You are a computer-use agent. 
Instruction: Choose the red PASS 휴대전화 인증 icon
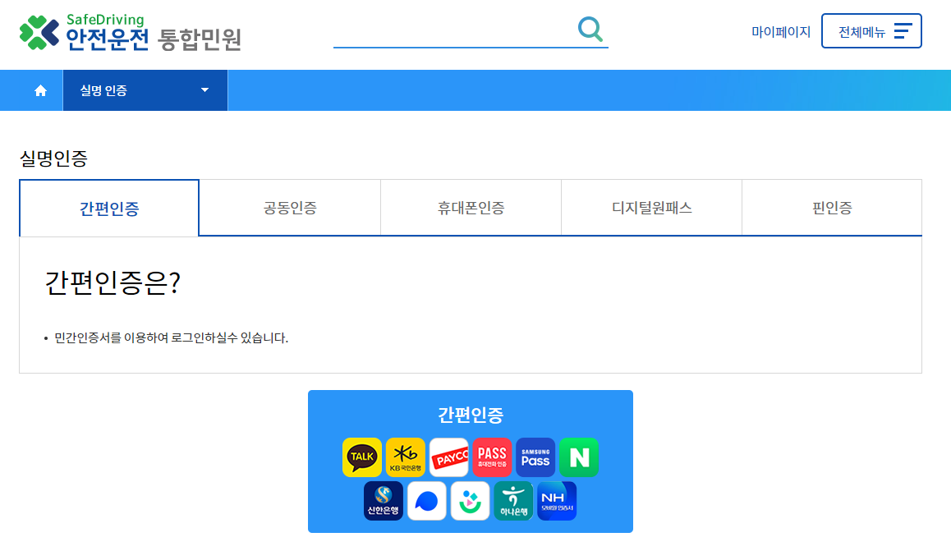(493, 457)
